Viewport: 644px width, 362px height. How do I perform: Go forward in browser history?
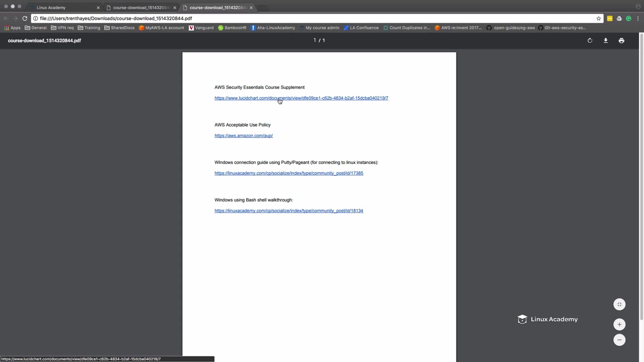point(15,18)
